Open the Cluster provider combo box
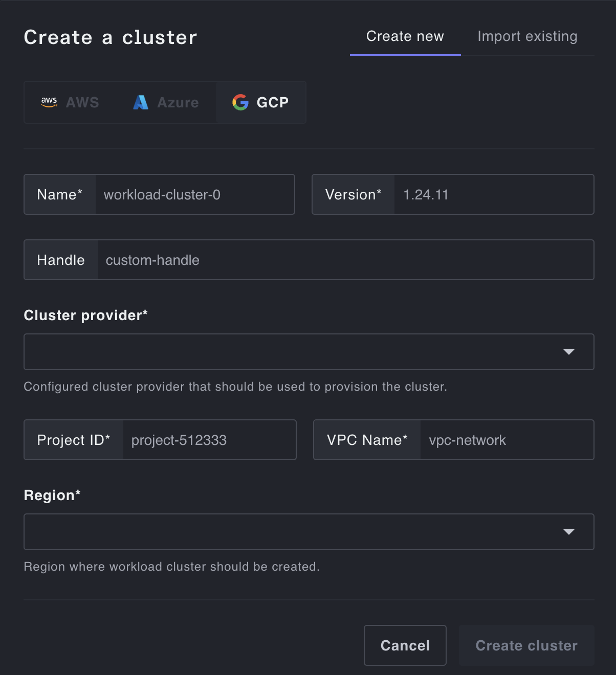 pyautogui.click(x=309, y=352)
